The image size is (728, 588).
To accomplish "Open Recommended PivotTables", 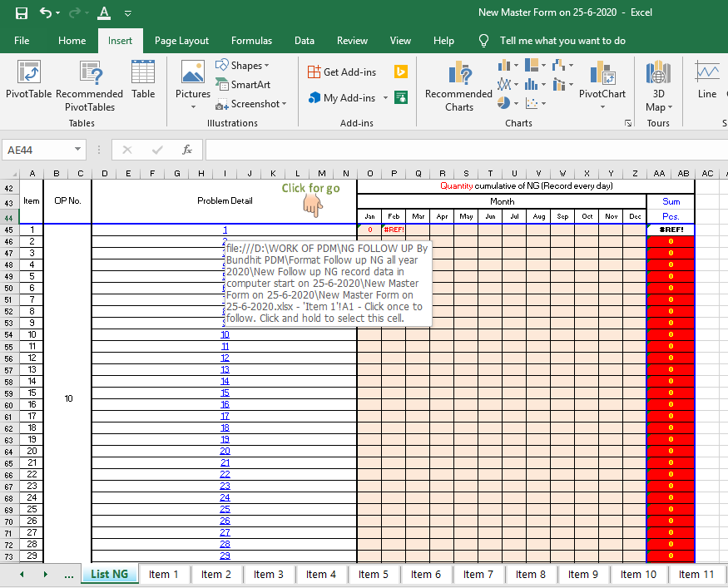I will (89, 86).
